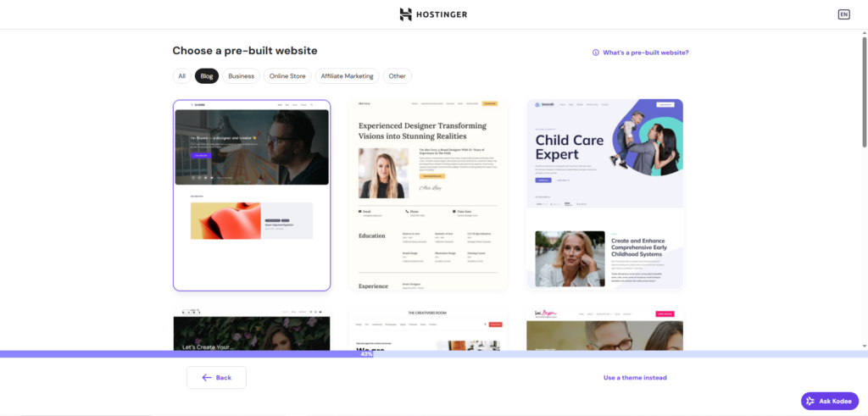
Task: Select the Business filter
Action: click(x=242, y=75)
